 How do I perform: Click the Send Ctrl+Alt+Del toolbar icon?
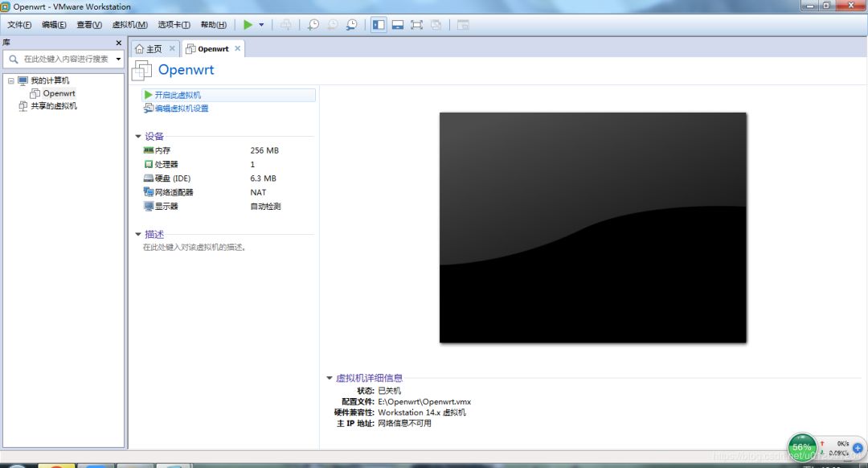(x=285, y=24)
